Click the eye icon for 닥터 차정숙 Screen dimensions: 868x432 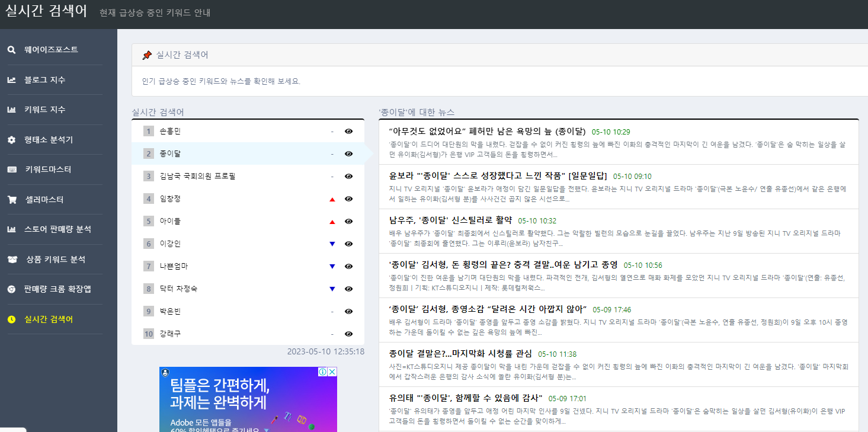tap(349, 289)
